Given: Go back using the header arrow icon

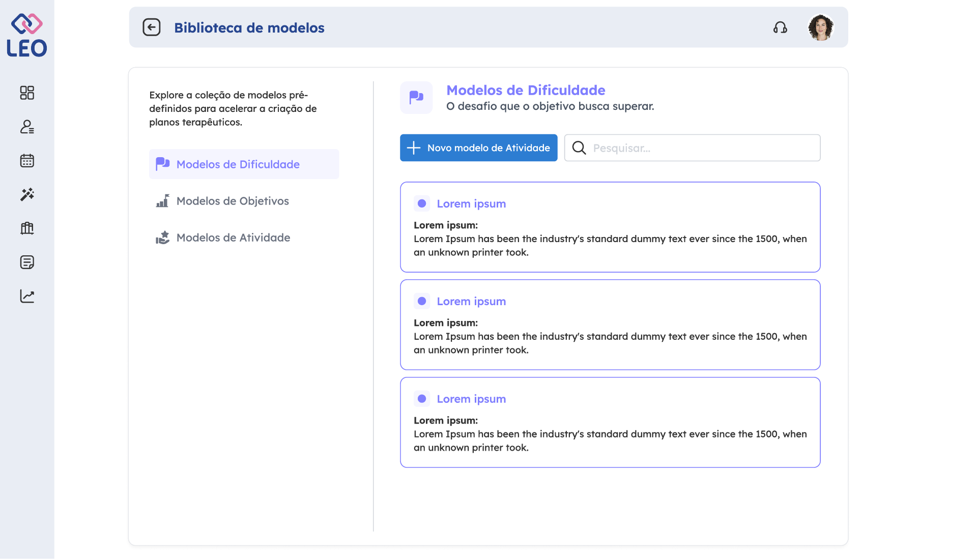Looking at the screenshot, I should [x=151, y=27].
